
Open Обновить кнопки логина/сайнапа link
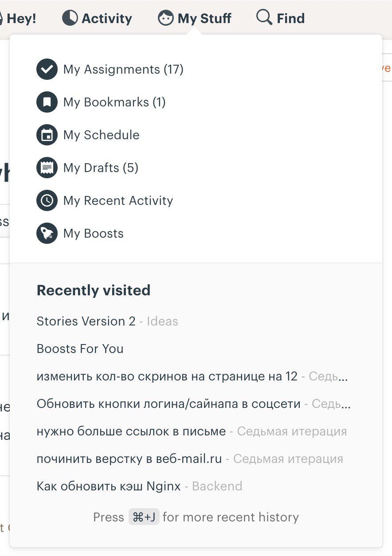point(169,403)
